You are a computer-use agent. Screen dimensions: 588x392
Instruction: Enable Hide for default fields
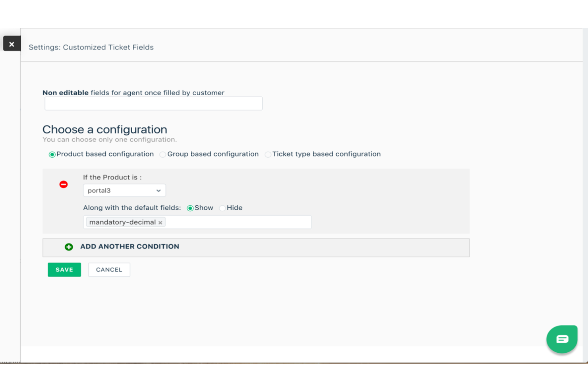(x=222, y=208)
